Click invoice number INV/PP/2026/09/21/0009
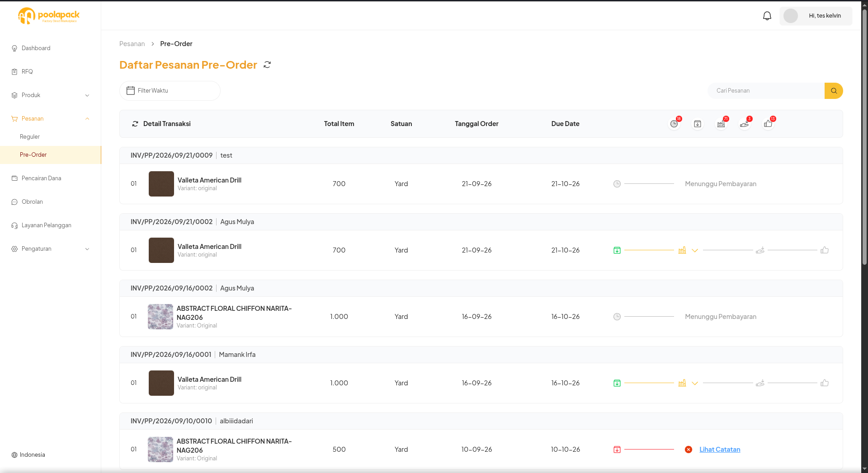The width and height of the screenshot is (868, 473). point(171,155)
